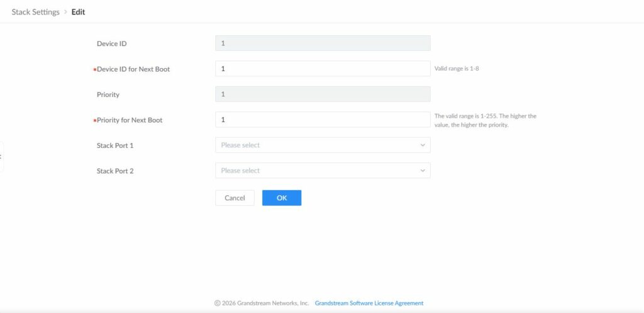Go back to Stack Settings breadcrumb
The height and width of the screenshot is (313, 644).
pyautogui.click(x=35, y=12)
